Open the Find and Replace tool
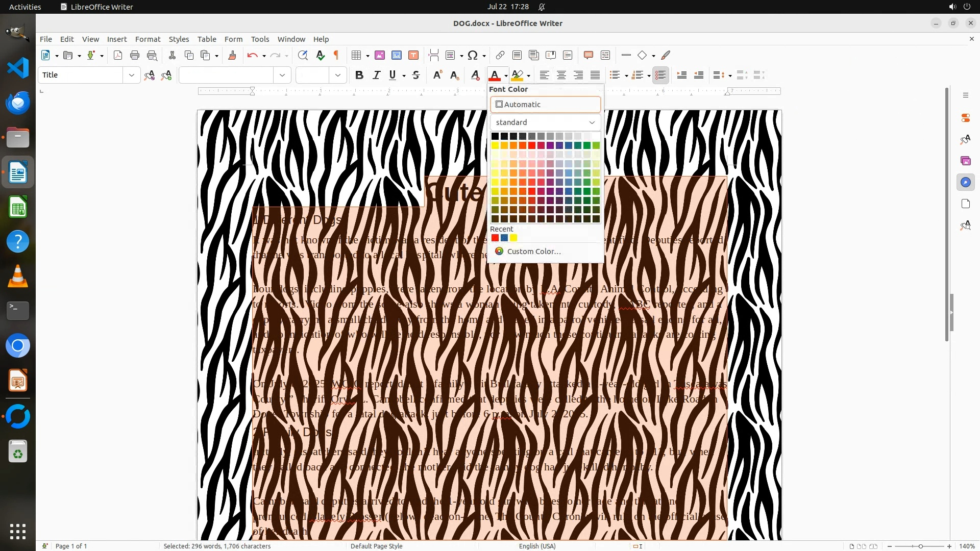The image size is (980, 551). [x=303, y=55]
